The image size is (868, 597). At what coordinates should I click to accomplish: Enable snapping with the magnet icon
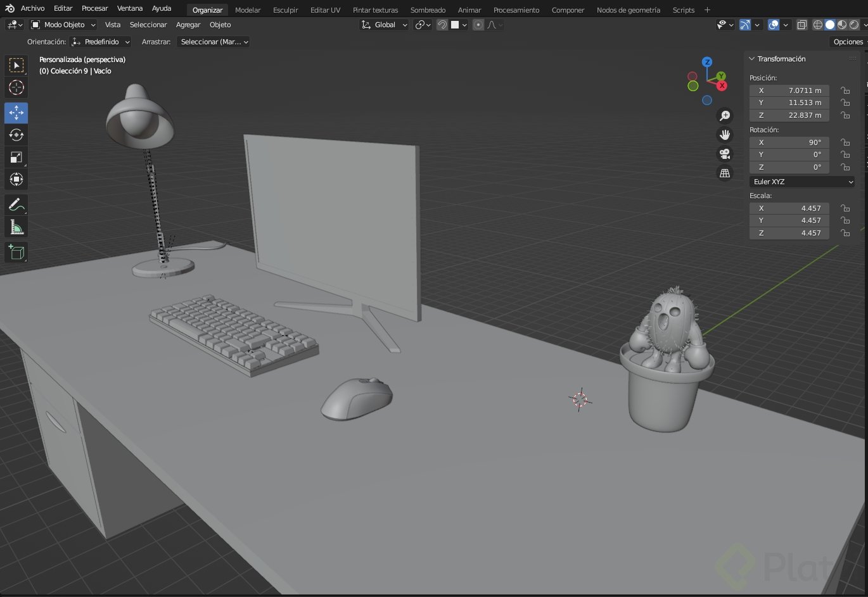[x=442, y=24]
